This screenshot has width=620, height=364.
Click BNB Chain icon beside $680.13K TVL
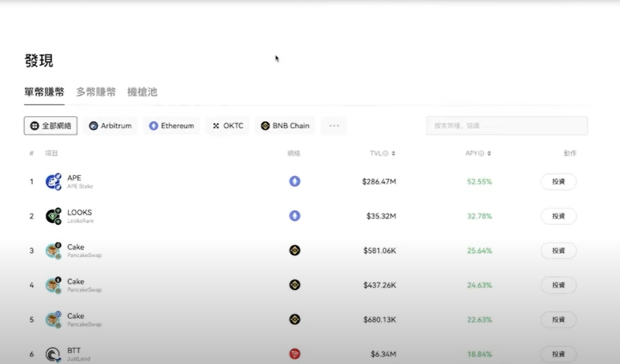[x=295, y=319]
